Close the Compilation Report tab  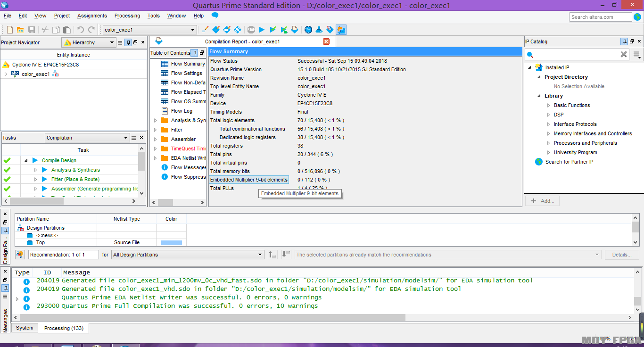[326, 41]
